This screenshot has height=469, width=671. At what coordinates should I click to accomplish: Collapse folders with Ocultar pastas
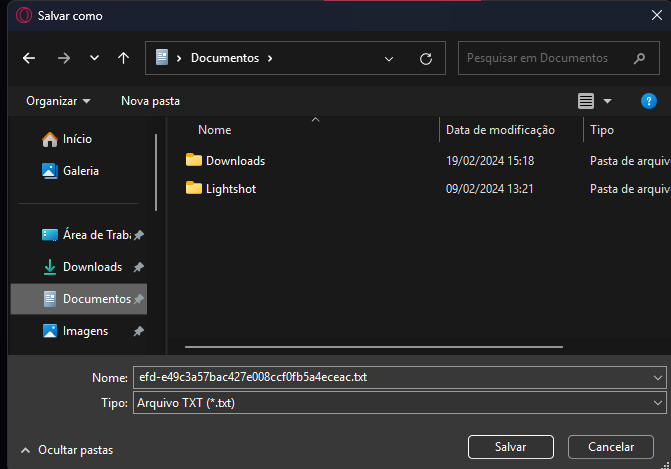pos(66,450)
